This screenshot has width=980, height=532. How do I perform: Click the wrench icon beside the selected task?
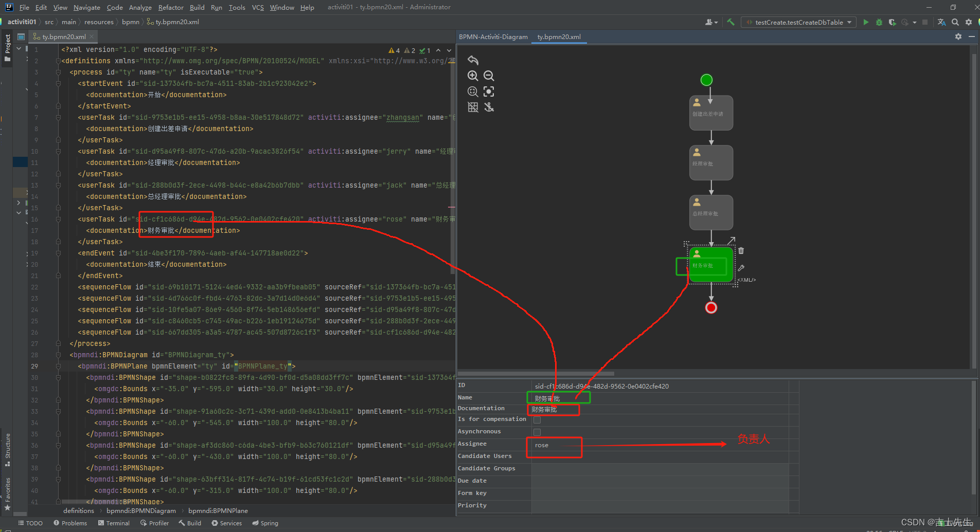coord(741,268)
